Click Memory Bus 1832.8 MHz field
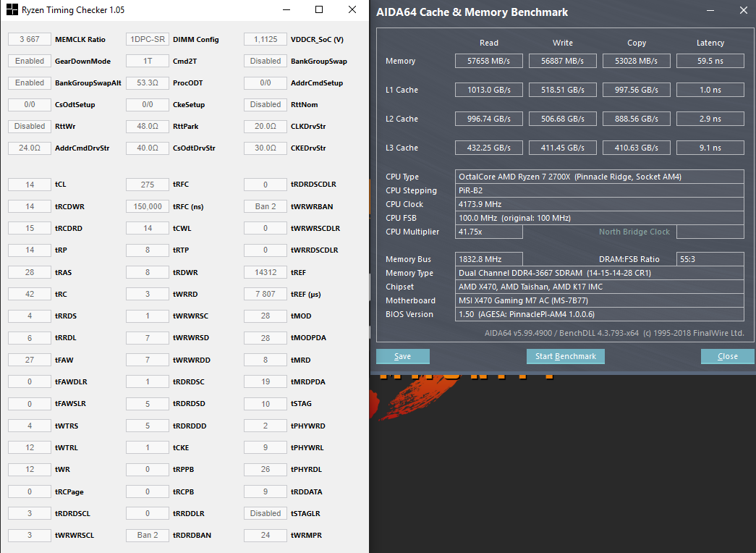 pyautogui.click(x=489, y=259)
